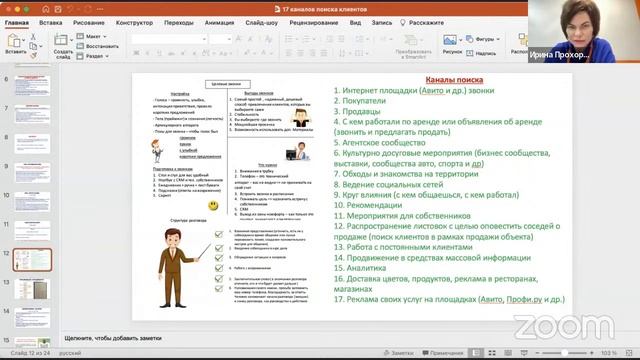Toggle center text alignment

[300, 53]
